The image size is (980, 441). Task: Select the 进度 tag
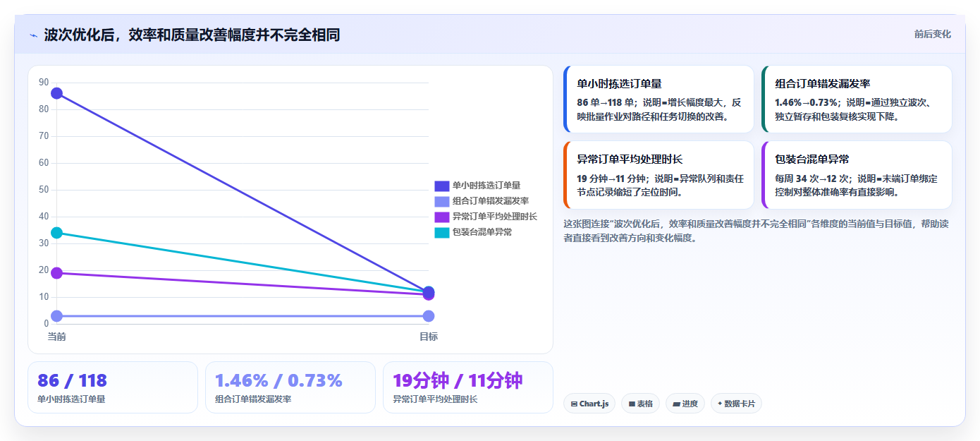[x=685, y=404]
